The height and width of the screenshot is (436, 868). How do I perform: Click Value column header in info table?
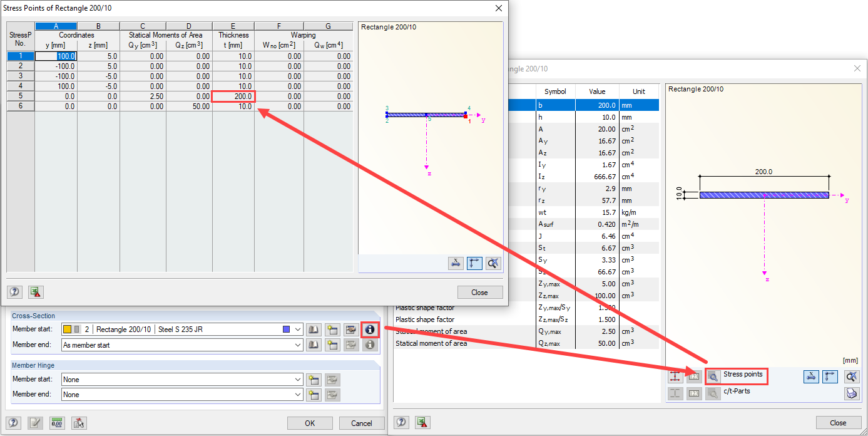(x=598, y=91)
